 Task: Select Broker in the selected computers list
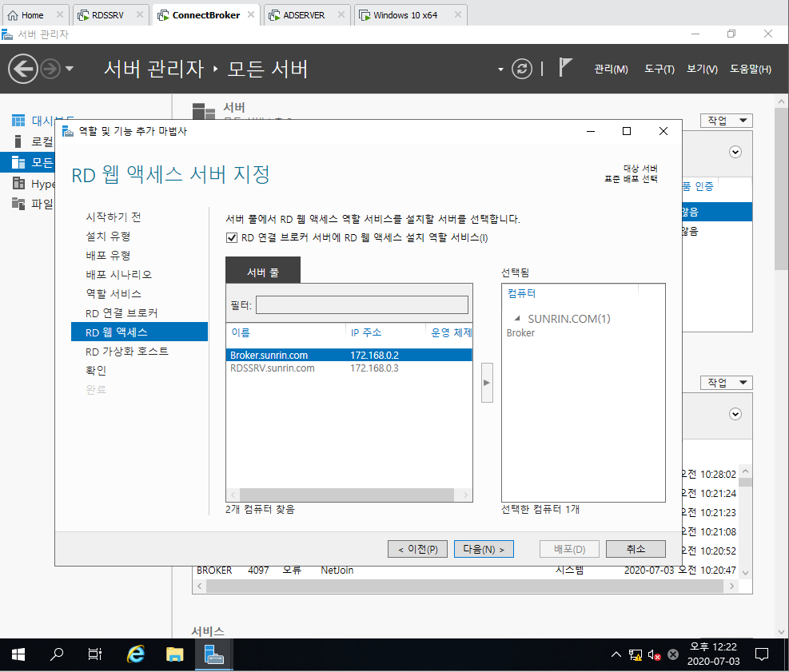click(520, 333)
